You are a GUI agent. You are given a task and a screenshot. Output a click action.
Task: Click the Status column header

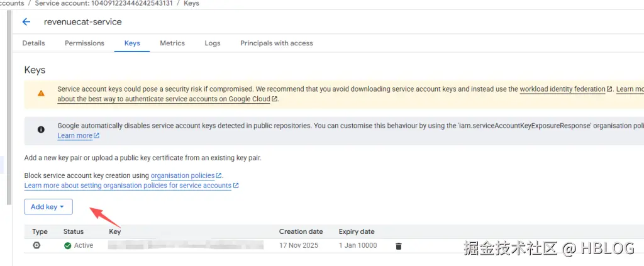[x=74, y=231]
